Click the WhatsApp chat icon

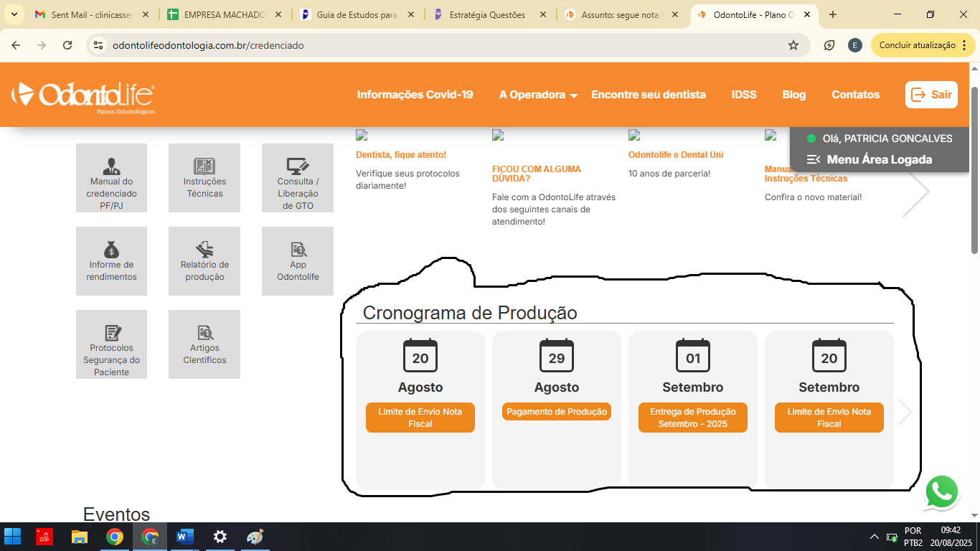(941, 493)
